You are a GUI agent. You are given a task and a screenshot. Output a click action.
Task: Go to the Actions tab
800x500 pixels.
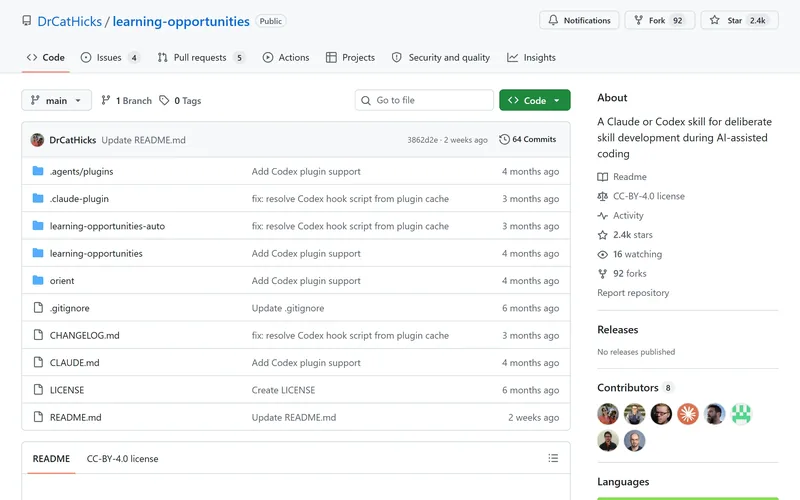pyautogui.click(x=286, y=58)
